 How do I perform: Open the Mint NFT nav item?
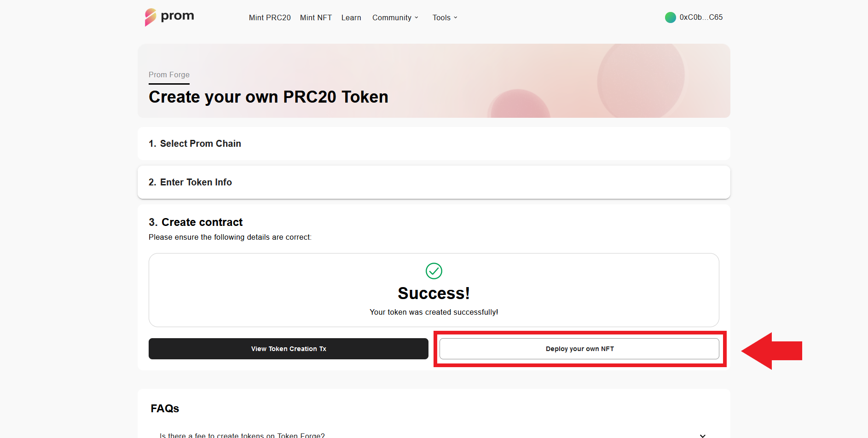click(x=316, y=17)
